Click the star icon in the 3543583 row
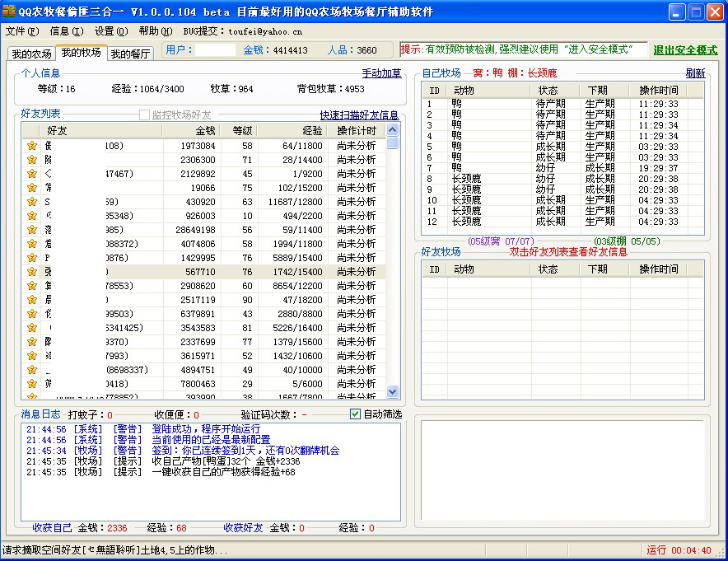728x561 pixels. (x=32, y=327)
